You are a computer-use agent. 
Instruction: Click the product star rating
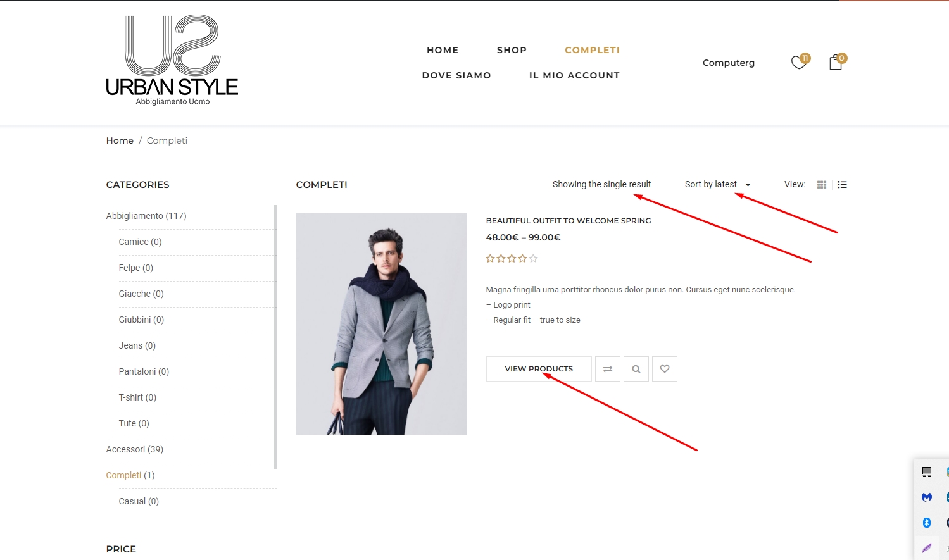(x=512, y=258)
